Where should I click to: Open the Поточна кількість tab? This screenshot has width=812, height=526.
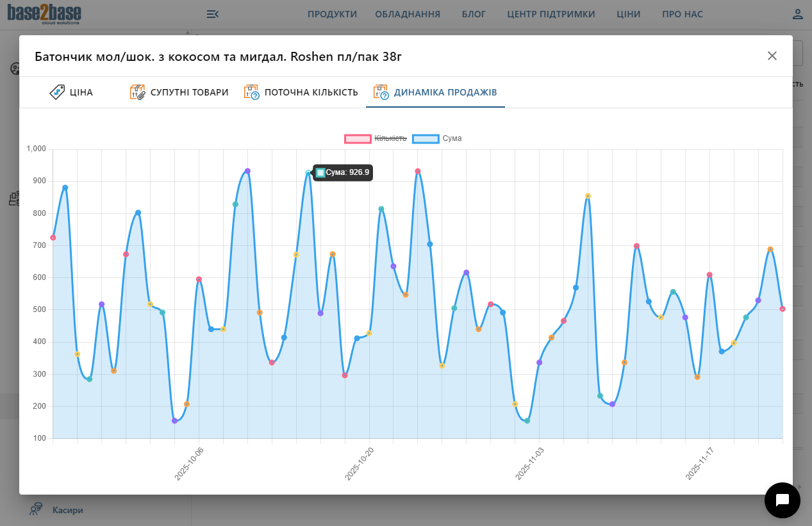[x=311, y=92]
